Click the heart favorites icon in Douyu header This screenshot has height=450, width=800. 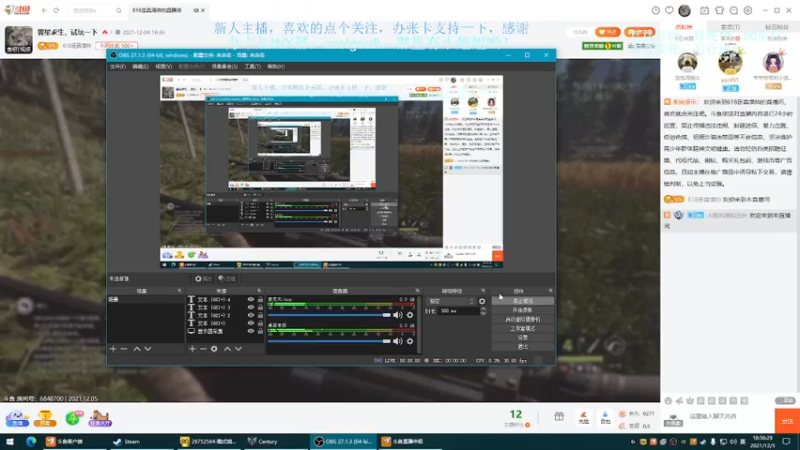(x=669, y=10)
